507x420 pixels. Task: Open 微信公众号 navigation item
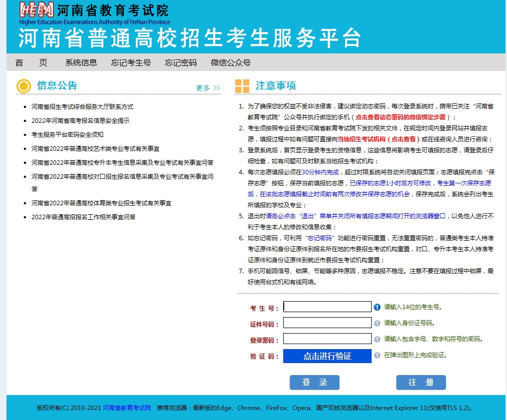coord(230,62)
